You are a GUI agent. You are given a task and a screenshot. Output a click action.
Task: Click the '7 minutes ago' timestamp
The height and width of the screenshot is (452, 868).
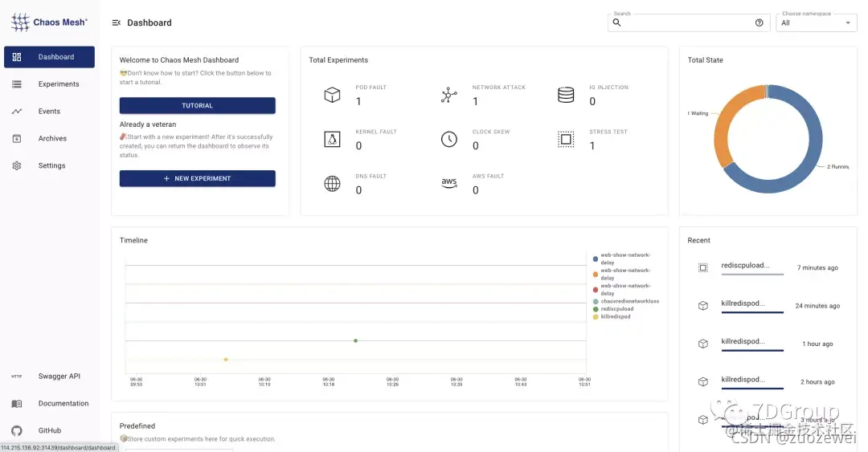coord(817,268)
